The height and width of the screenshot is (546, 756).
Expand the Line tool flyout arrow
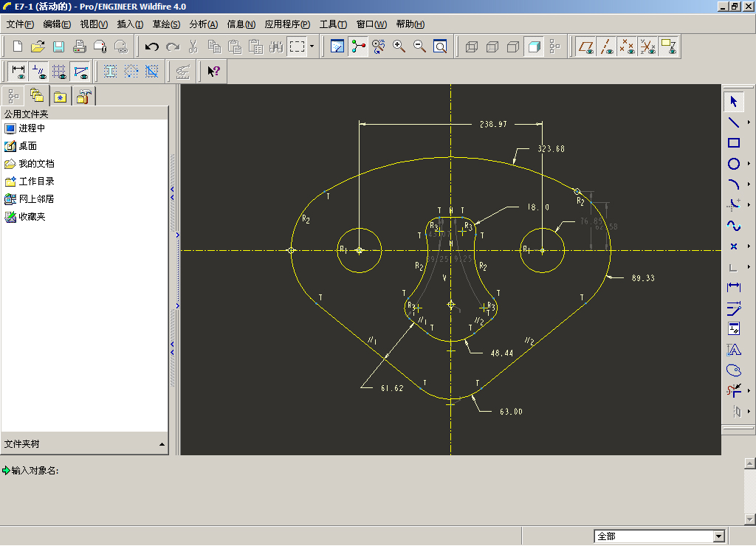pyautogui.click(x=749, y=122)
